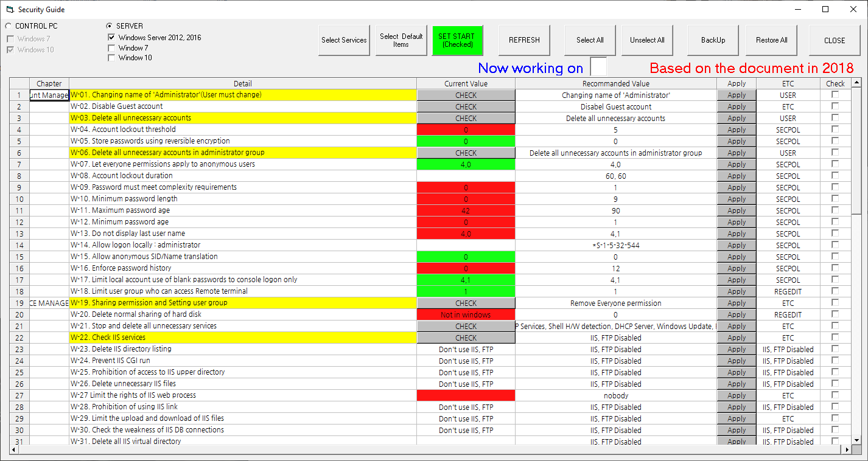Click Apply for W-27 IIS web process
The height and width of the screenshot is (461, 868).
(x=737, y=395)
